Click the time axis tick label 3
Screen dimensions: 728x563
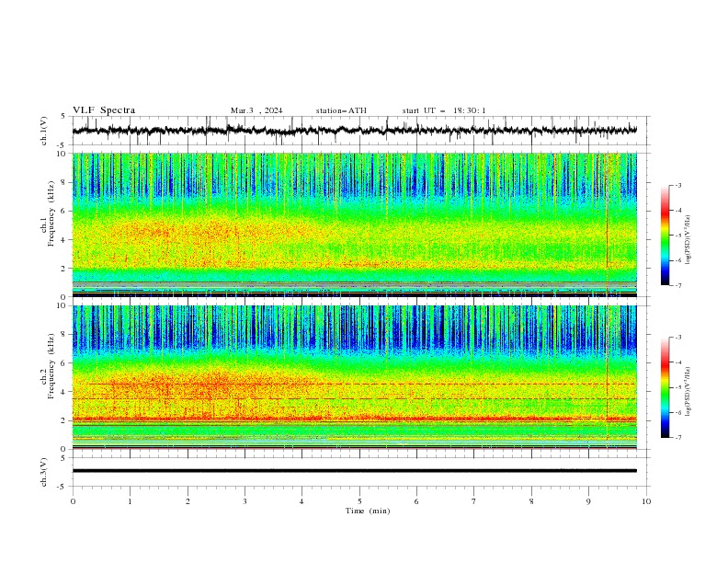coord(245,501)
